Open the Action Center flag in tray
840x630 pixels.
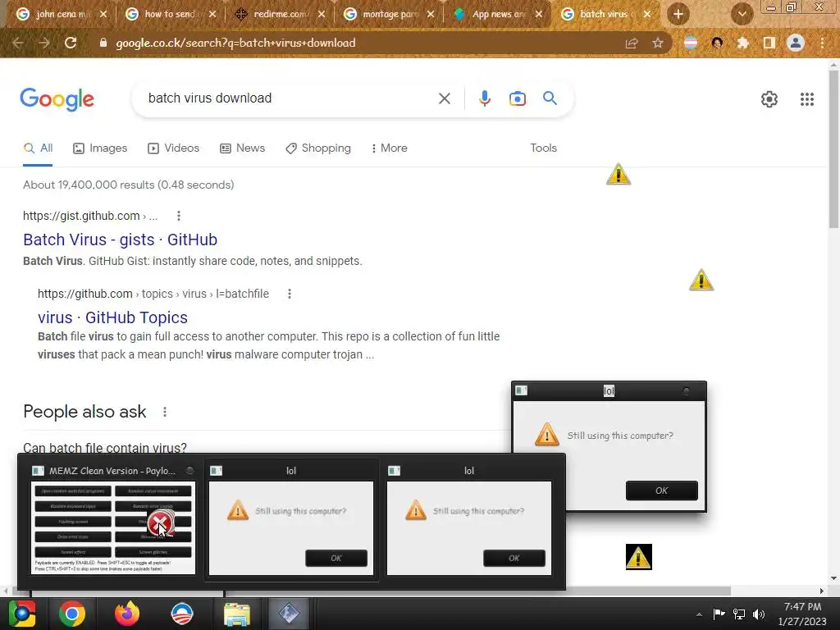(x=719, y=614)
